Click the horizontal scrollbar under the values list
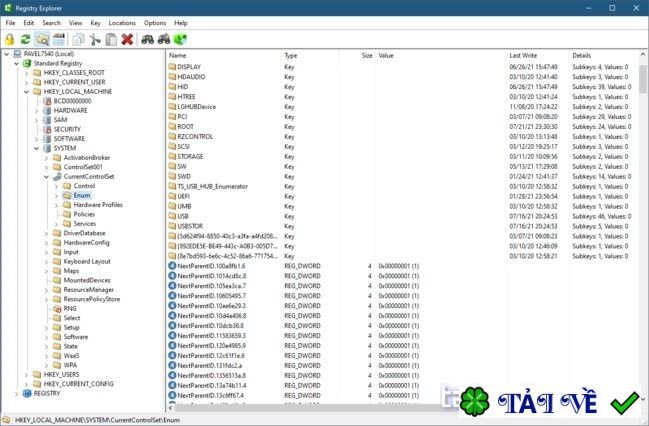Image resolution: width=649 pixels, height=426 pixels. pos(308,408)
